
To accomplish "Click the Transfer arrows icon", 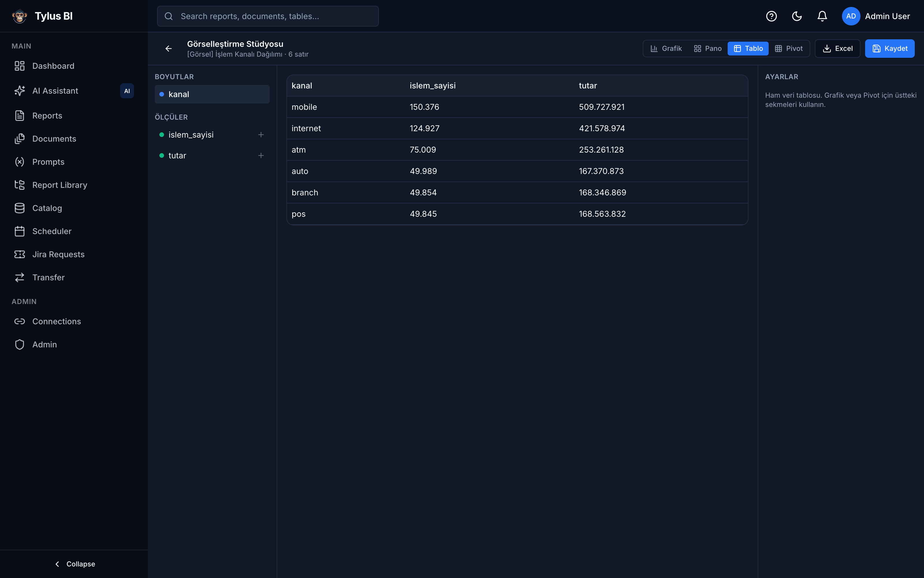I will (19, 277).
